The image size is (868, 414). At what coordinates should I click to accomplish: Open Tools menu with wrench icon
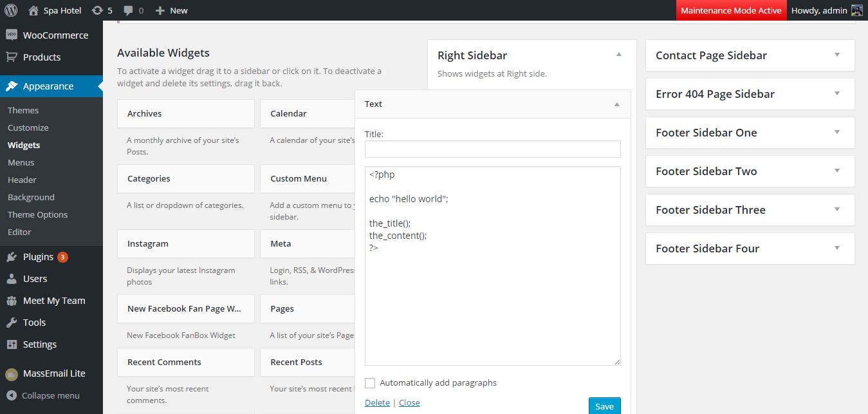[12, 323]
